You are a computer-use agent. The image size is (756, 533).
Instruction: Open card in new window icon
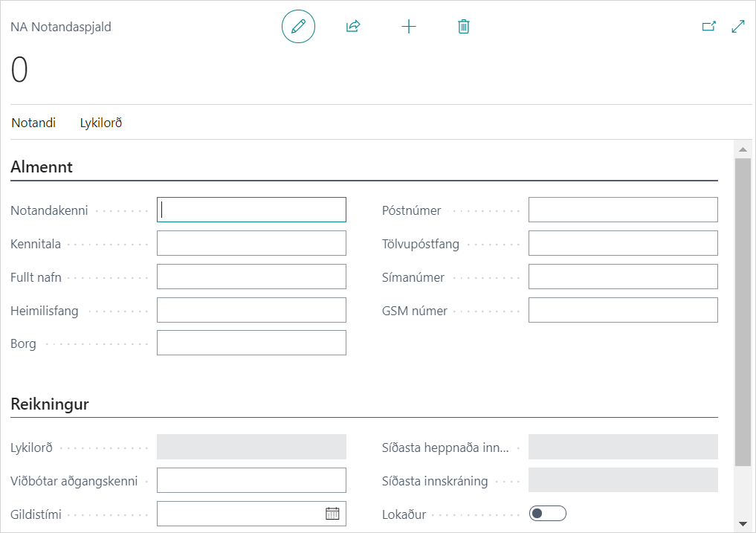pos(708,27)
